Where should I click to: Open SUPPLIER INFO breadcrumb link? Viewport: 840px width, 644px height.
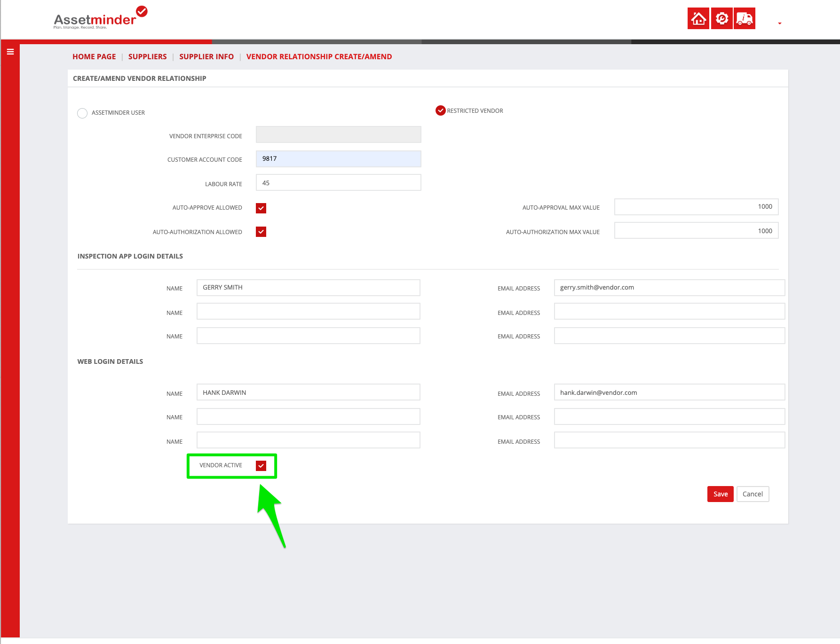pyautogui.click(x=206, y=56)
